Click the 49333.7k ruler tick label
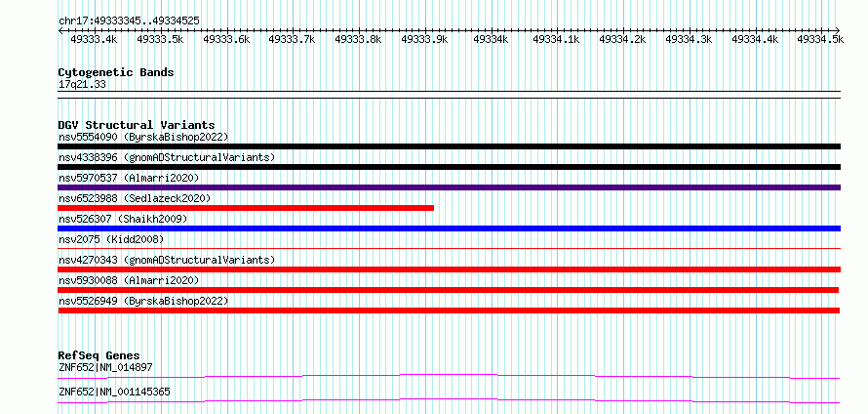 point(292,39)
